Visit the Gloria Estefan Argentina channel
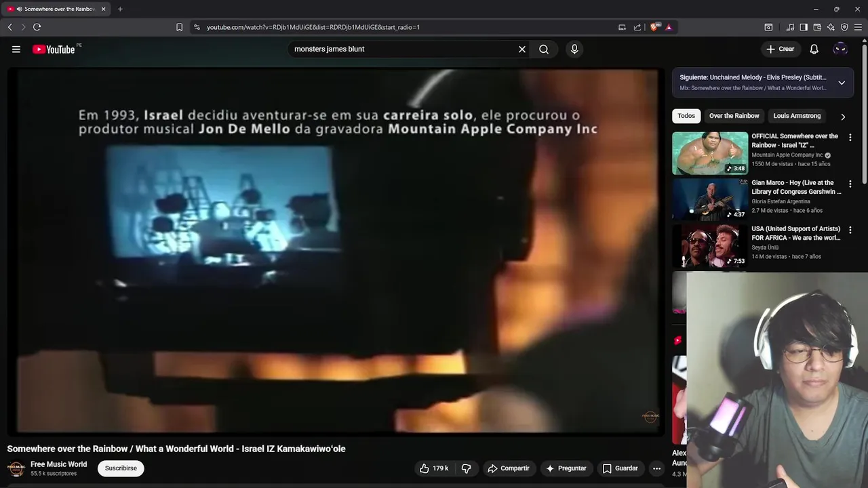Screen dimensions: 868x488 pos(781,201)
